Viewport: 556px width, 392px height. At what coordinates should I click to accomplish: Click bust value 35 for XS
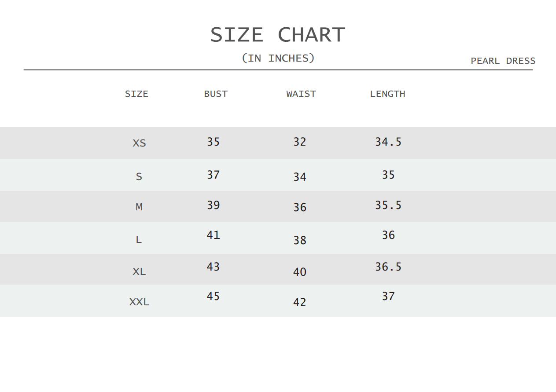213,142
